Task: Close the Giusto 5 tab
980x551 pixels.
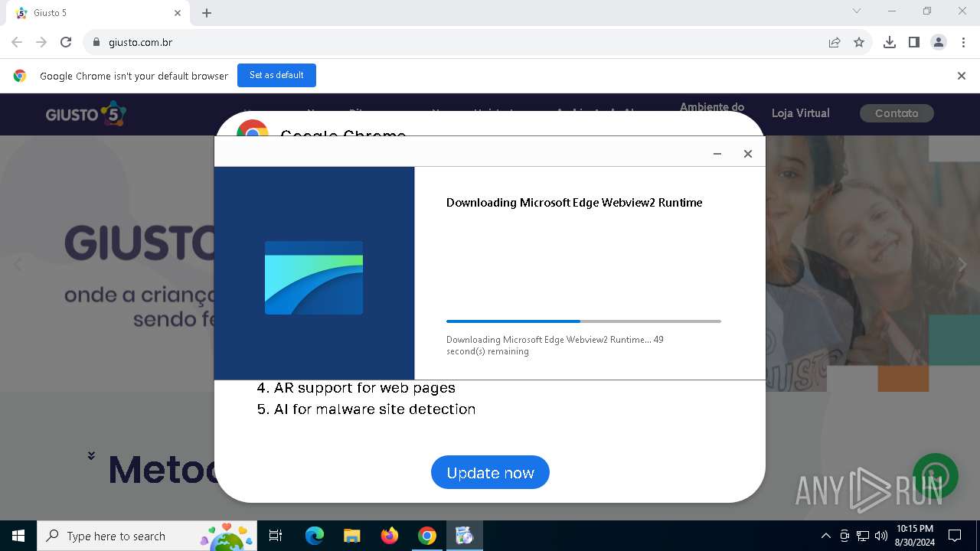Action: point(178,13)
